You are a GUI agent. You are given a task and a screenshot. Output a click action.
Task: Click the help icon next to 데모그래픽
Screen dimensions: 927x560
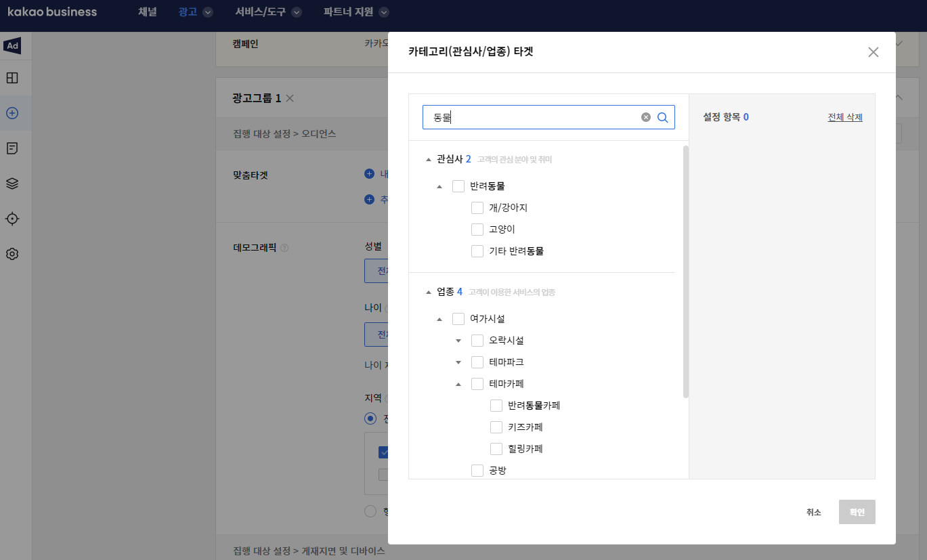coord(284,248)
